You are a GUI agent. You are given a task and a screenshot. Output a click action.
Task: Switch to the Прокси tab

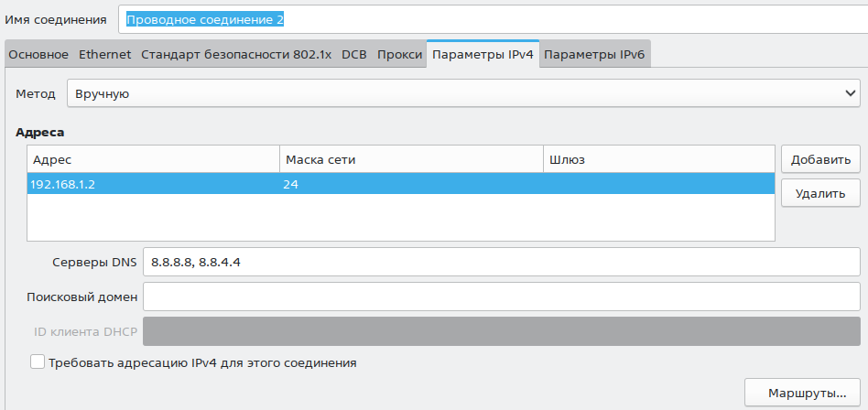(x=400, y=55)
